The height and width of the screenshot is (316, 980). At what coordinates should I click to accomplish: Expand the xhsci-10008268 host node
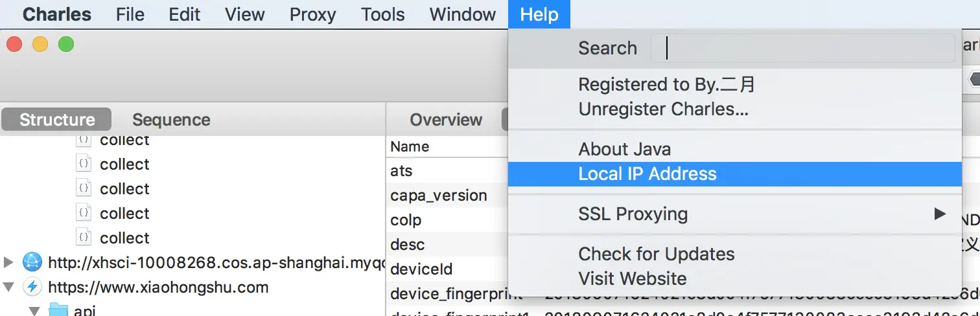[8, 262]
